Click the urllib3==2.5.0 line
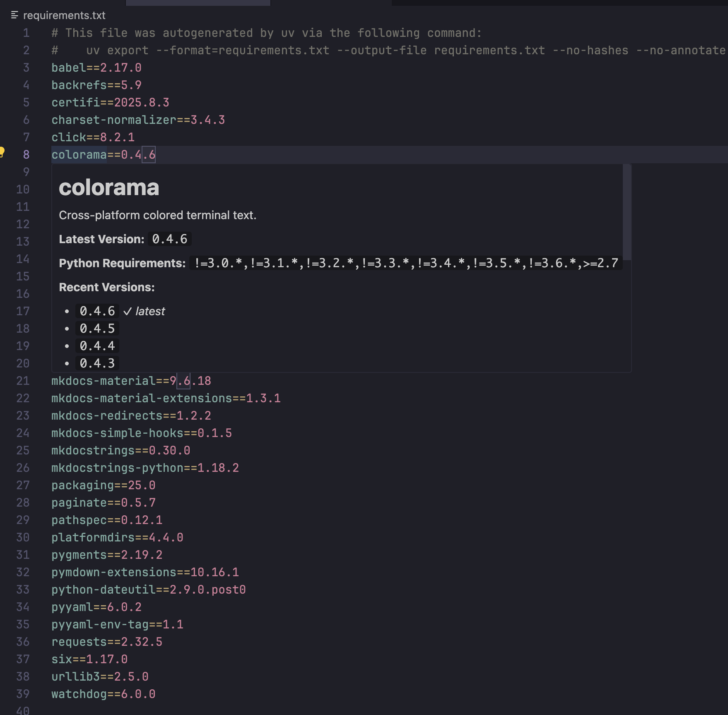This screenshot has width=728, height=715. 100,676
